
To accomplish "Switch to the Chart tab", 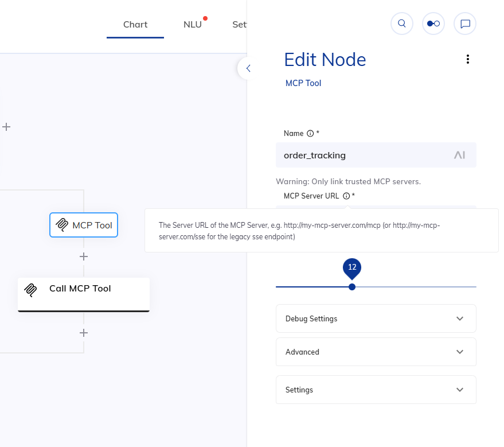I will (135, 24).
